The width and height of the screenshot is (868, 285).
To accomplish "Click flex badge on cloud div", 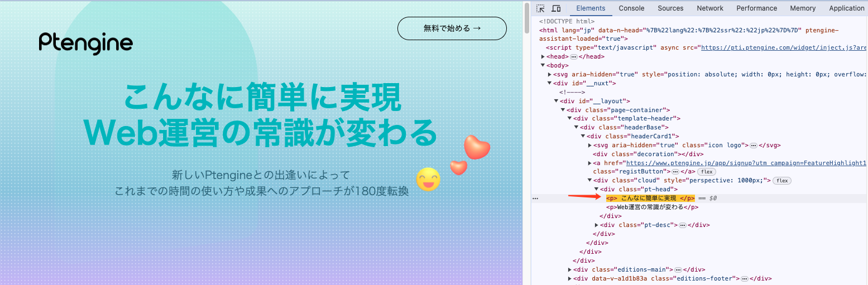I will [782, 181].
